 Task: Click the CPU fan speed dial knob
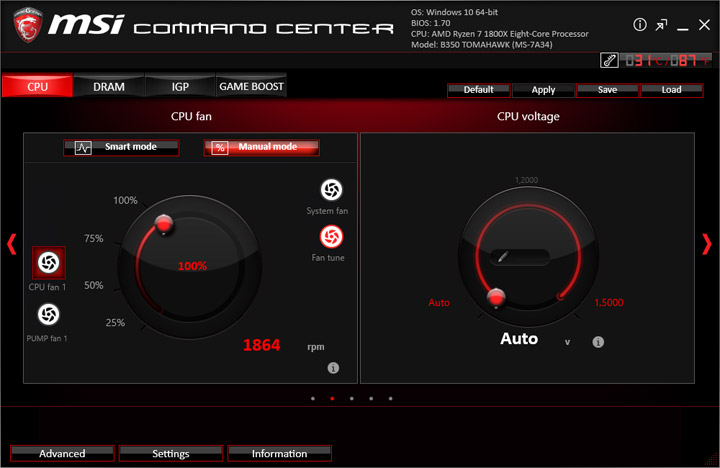[163, 224]
